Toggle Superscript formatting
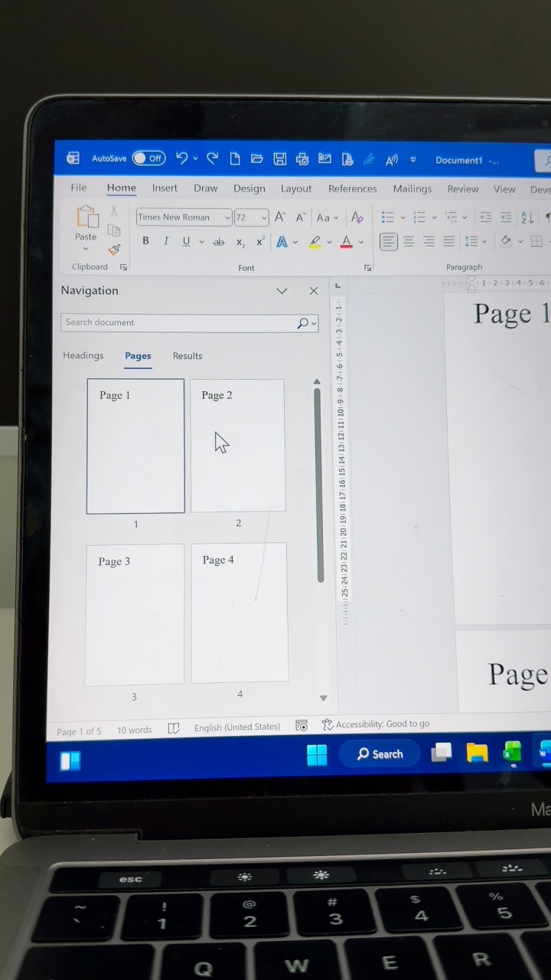 260,241
